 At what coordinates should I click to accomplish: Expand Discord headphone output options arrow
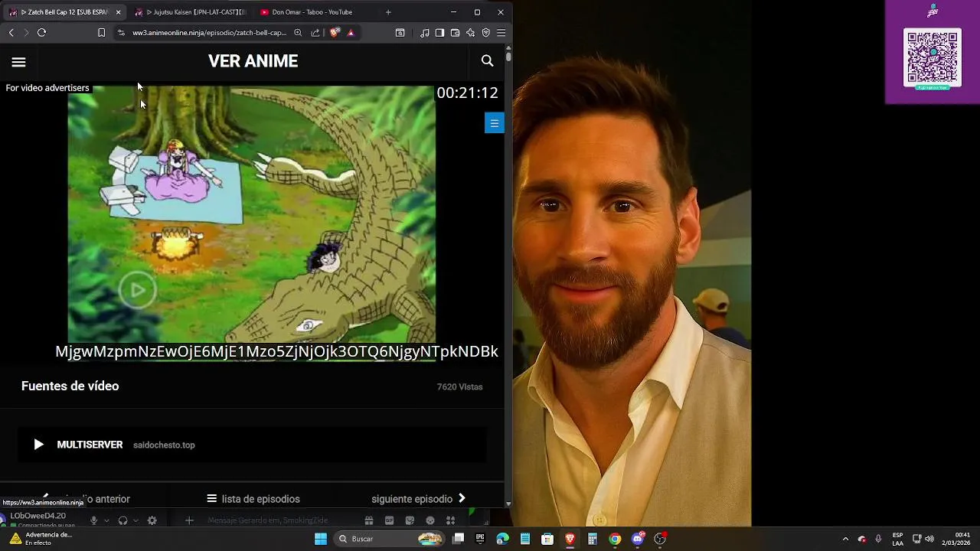tap(136, 520)
